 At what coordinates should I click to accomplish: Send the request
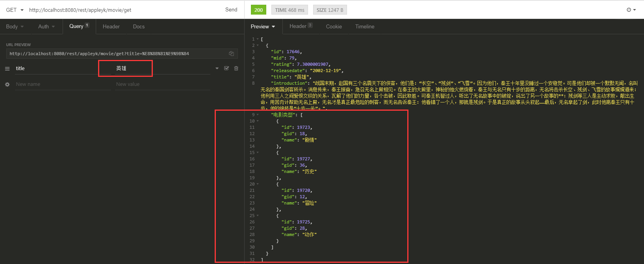click(231, 9)
